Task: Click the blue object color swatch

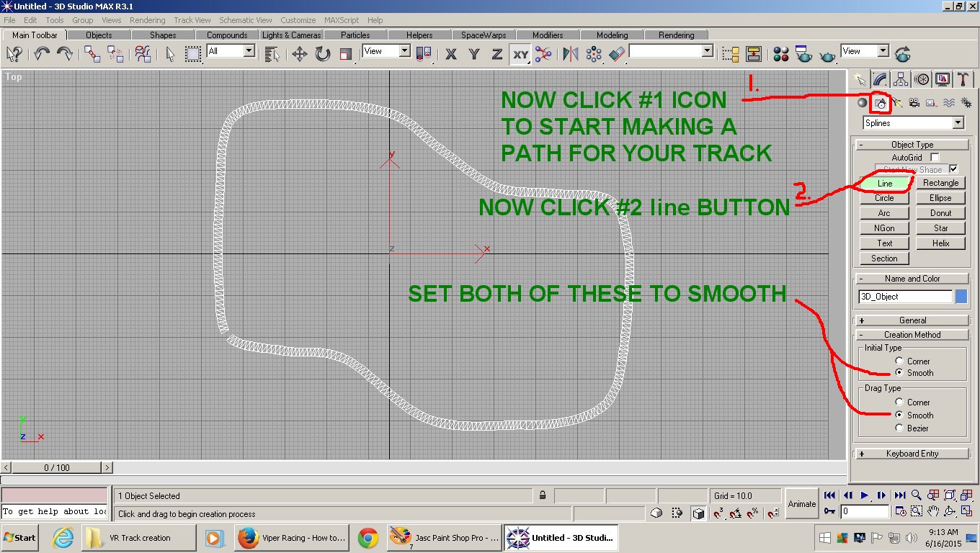Action: [x=961, y=297]
